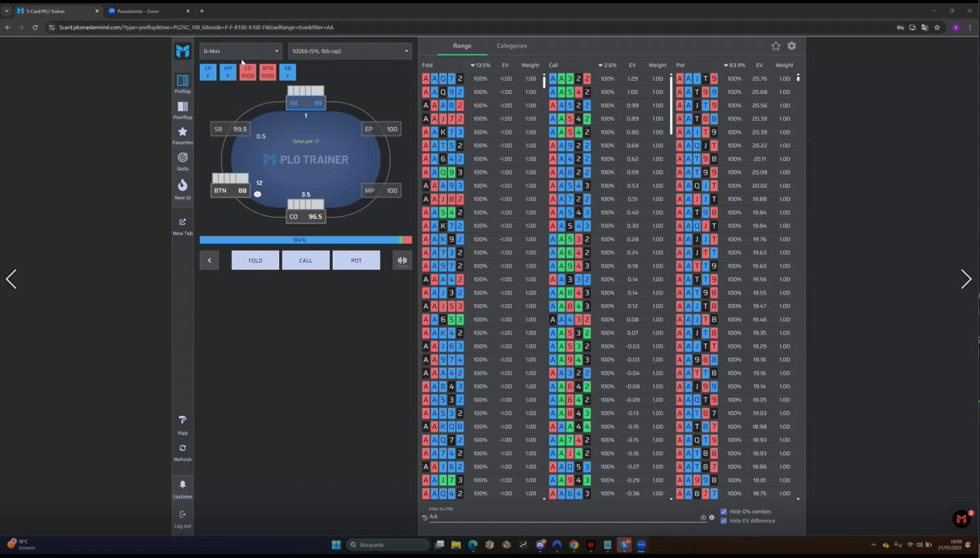Open the 100bb stack depth dropdown

point(350,51)
